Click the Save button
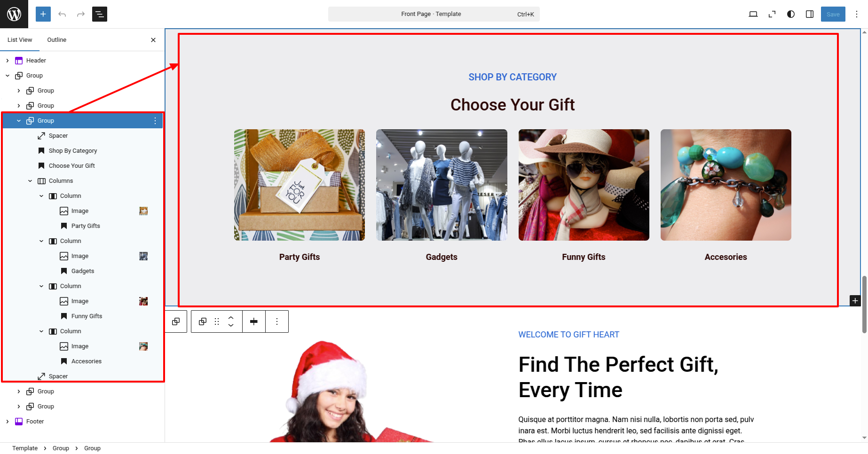The width and height of the screenshot is (868, 454). pyautogui.click(x=833, y=14)
